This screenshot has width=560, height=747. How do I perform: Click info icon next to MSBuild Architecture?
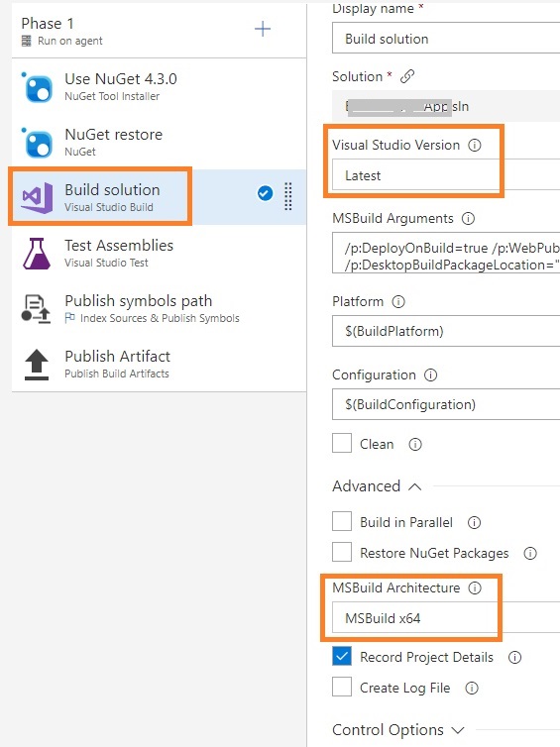[475, 587]
